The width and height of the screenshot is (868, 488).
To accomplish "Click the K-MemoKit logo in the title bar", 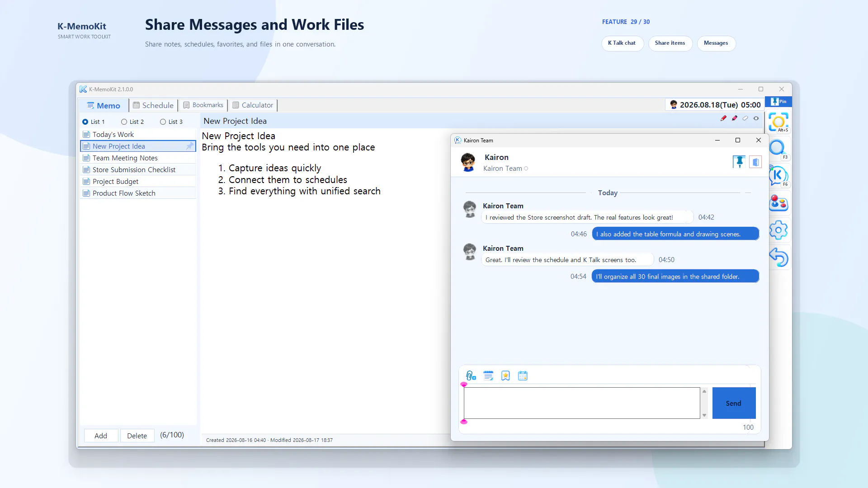I will pos(83,89).
